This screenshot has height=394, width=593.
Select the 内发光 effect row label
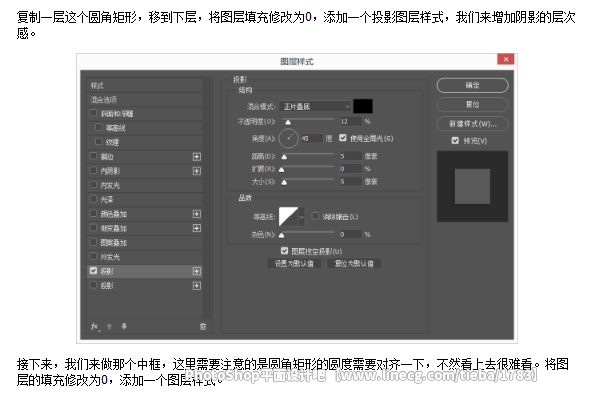coord(110,185)
